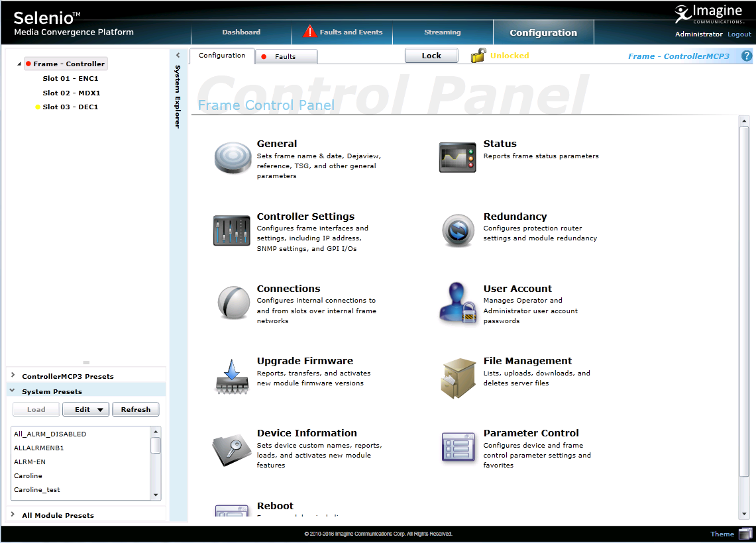Click the control panel scroll down arrow
The height and width of the screenshot is (543, 756).
click(744, 514)
